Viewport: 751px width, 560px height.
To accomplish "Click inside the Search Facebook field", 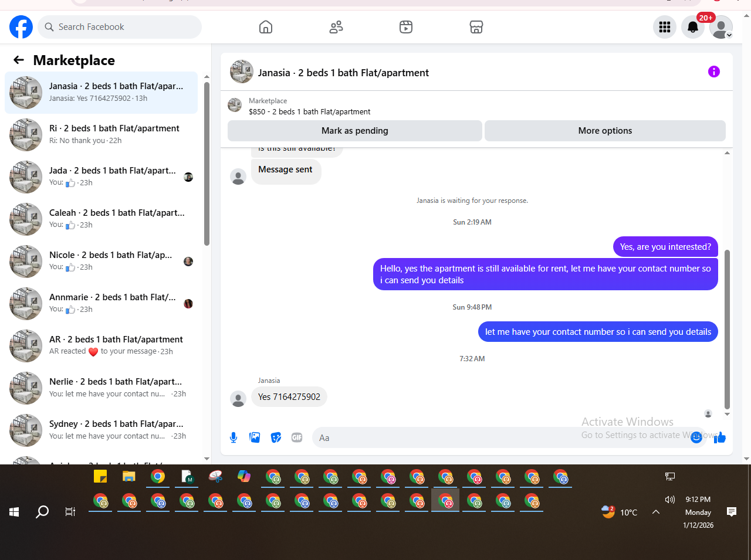I will click(x=120, y=27).
